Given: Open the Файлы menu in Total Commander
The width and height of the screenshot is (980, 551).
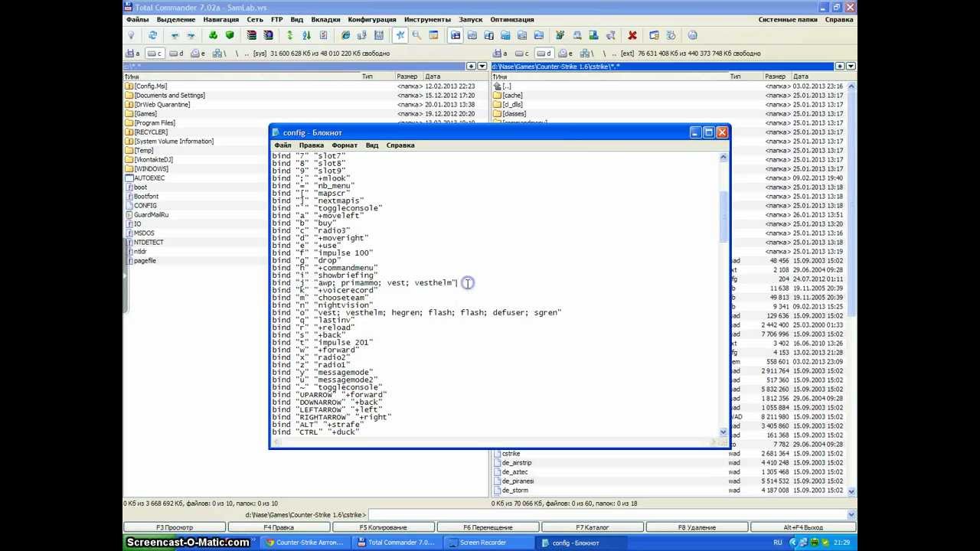Looking at the screenshot, I should pos(137,20).
